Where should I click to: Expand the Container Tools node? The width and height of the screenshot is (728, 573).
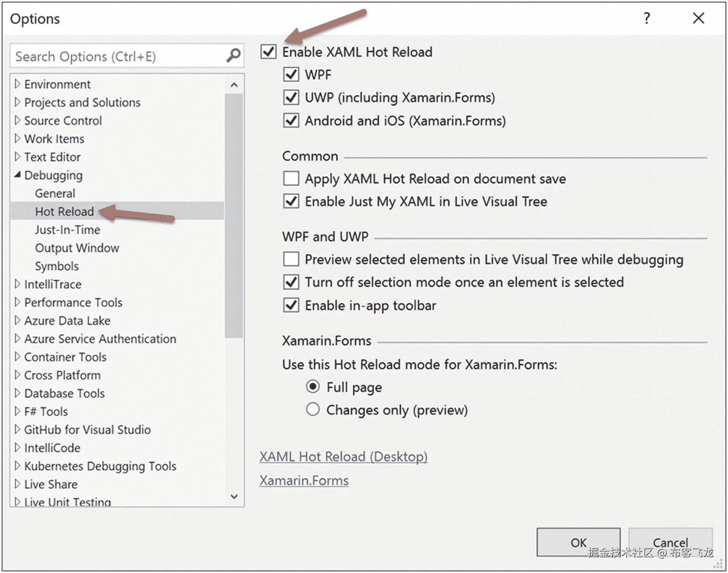pyautogui.click(x=17, y=356)
